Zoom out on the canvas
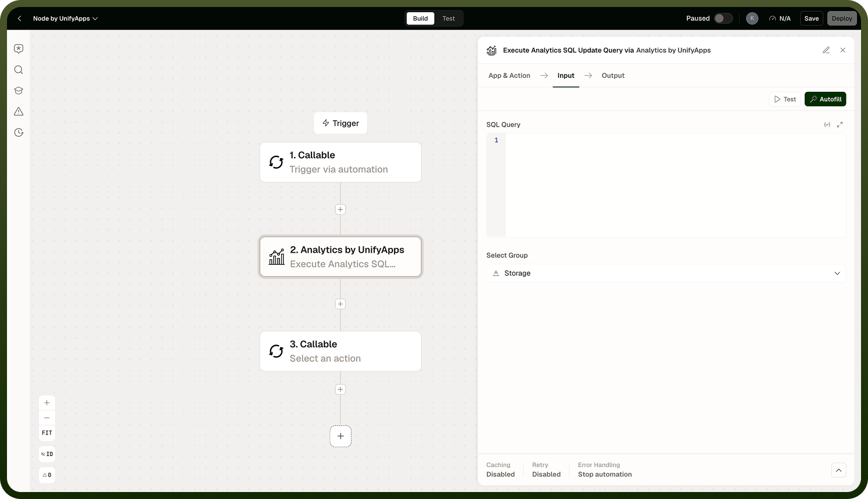Screen dimensions: 868x499 (x=47, y=418)
